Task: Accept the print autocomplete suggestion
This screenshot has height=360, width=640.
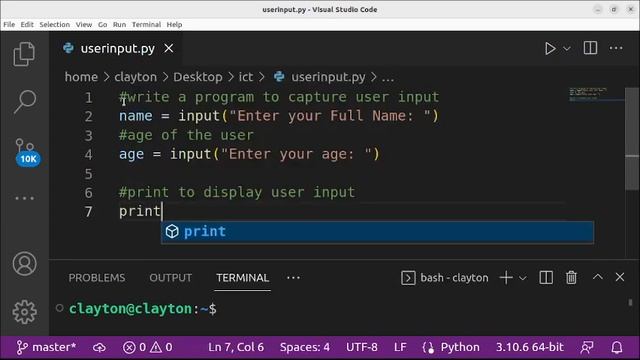Action: (x=377, y=232)
